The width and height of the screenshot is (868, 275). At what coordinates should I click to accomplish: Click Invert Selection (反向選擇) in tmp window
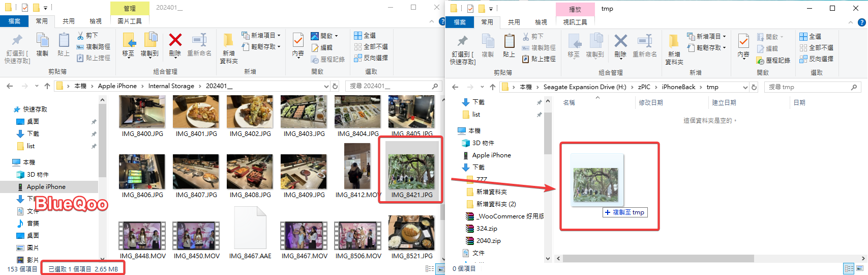click(817, 59)
